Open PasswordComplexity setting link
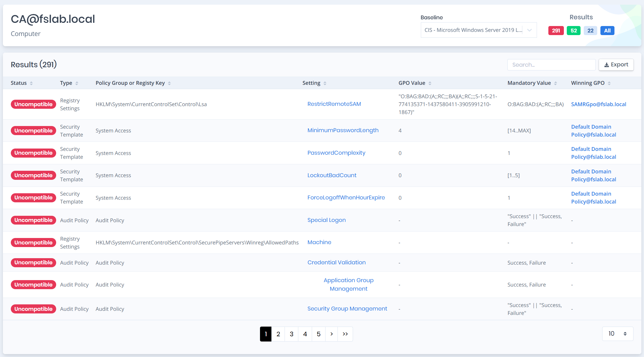The height and width of the screenshot is (357, 644). point(336,153)
